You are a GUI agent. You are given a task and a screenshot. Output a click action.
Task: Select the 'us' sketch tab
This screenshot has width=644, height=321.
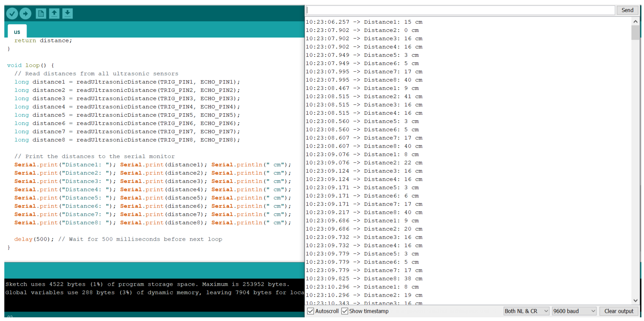(17, 32)
